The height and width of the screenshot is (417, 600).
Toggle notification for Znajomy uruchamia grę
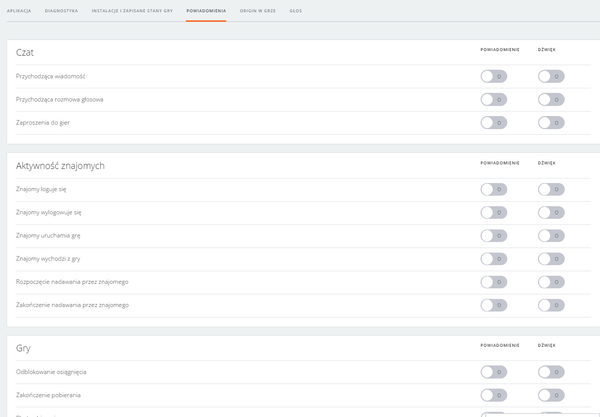pyautogui.click(x=493, y=235)
